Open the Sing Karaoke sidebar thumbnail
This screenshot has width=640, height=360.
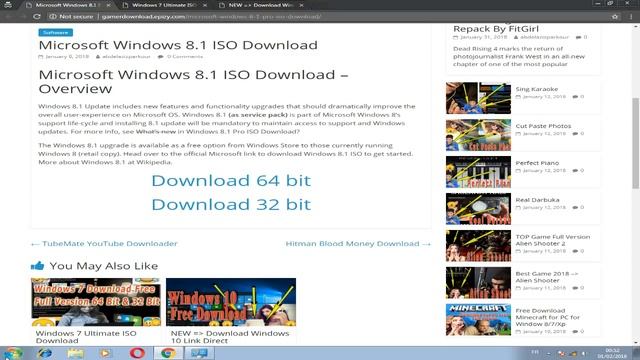[x=478, y=98]
